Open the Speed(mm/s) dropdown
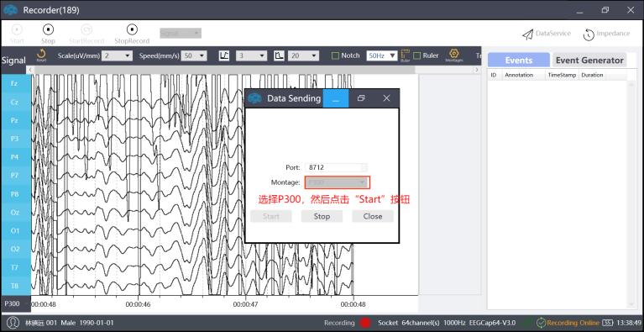Image resolution: width=644 pixels, height=332 pixels. coord(194,55)
